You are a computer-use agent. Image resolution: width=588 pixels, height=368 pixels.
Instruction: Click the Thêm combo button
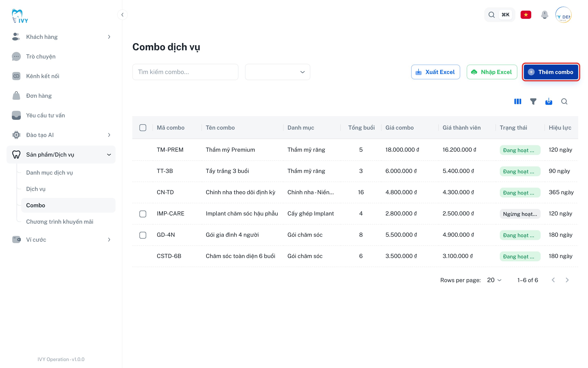coord(551,72)
